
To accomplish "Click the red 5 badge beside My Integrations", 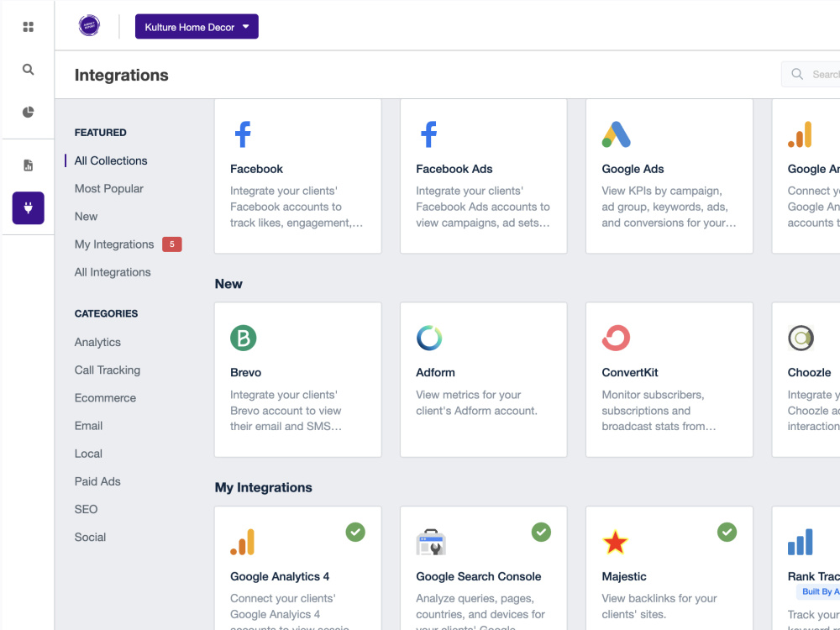I will click(x=172, y=244).
